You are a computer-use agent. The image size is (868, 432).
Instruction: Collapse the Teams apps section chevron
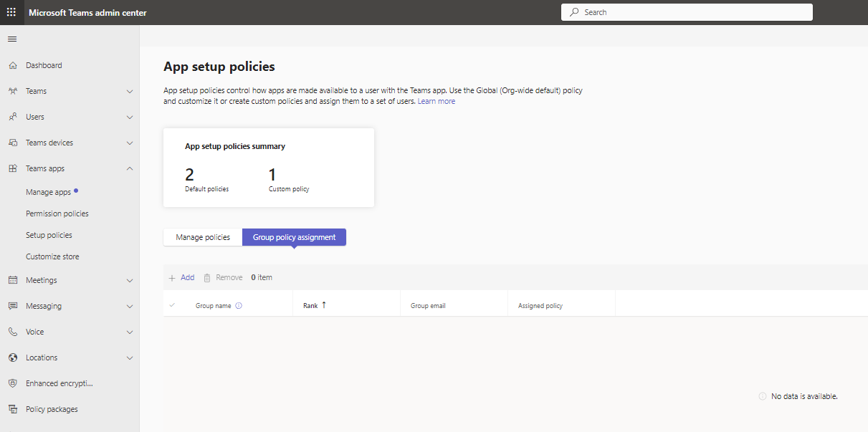pyautogui.click(x=130, y=168)
